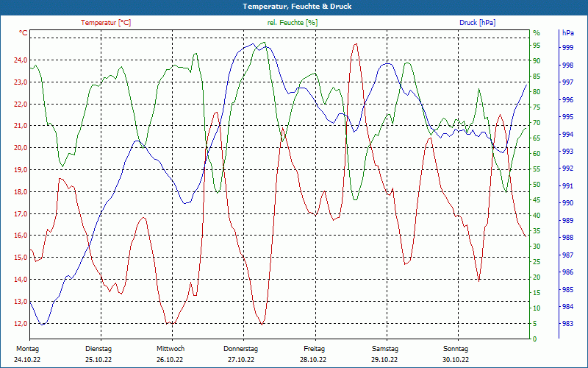Viewport: 588px width, 368px height.
Task: Select the blue 'Druck [hPa]' legend label
Action: pos(477,23)
